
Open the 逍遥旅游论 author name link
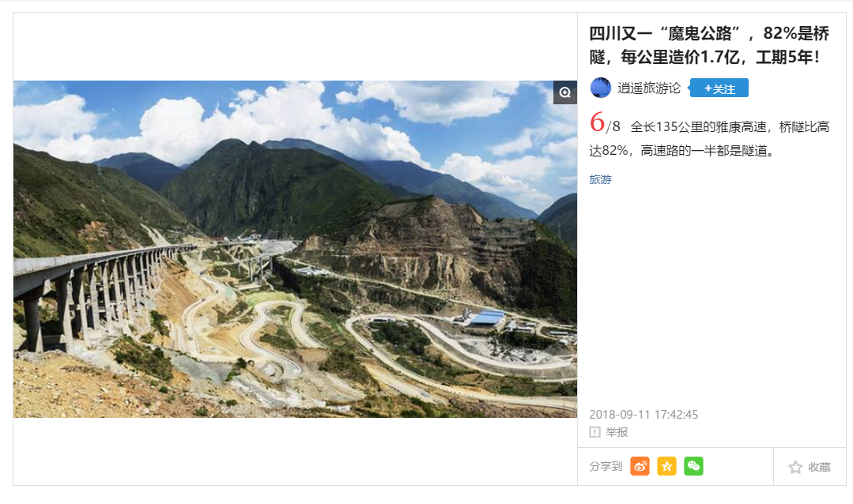pos(648,88)
